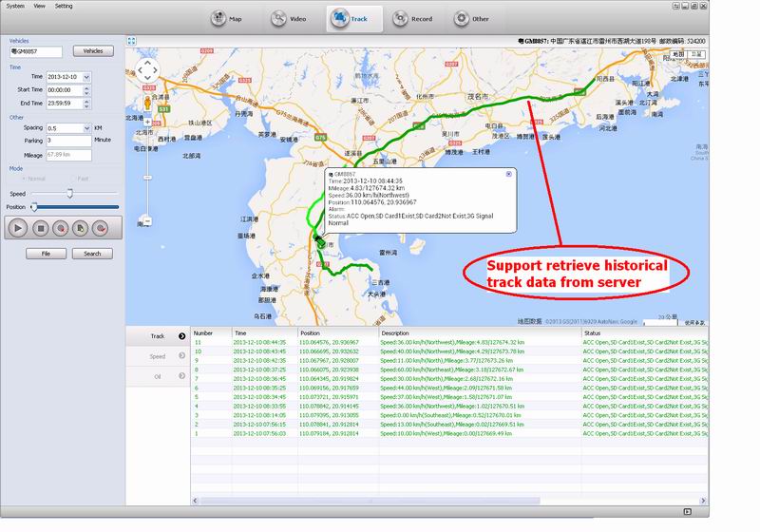Image resolution: width=760 pixels, height=532 pixels.
Task: Click the Stop playback button
Action: [41, 228]
